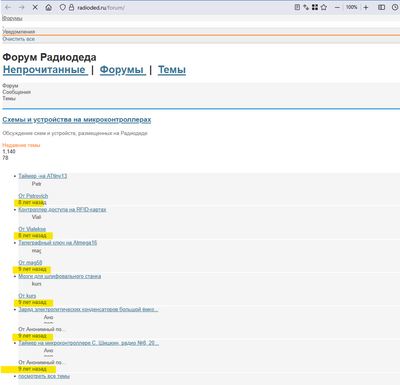Screen dimensions: 400x385
Task: Toggle reader view icon in address bar
Action: coord(297,7)
